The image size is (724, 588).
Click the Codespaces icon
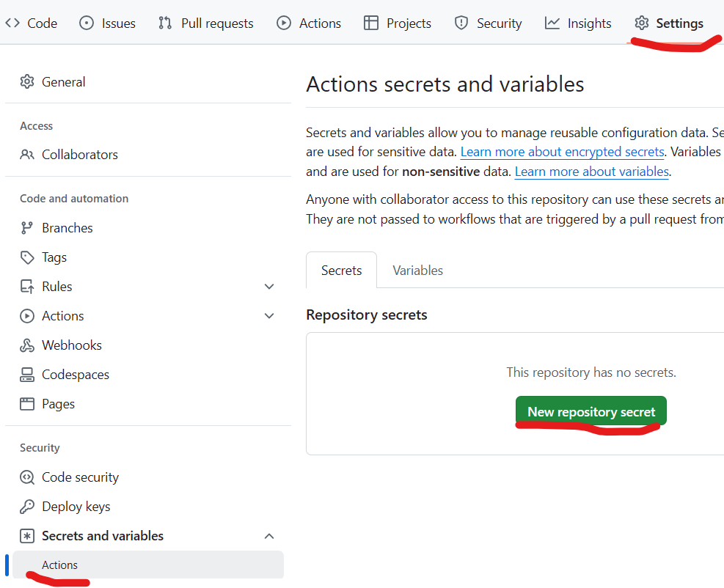[27, 375]
